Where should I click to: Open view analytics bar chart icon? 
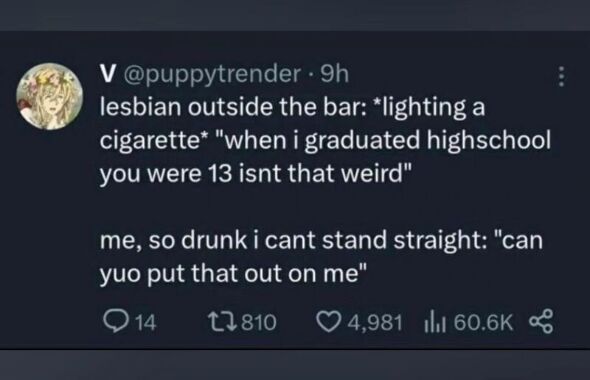tap(435, 322)
